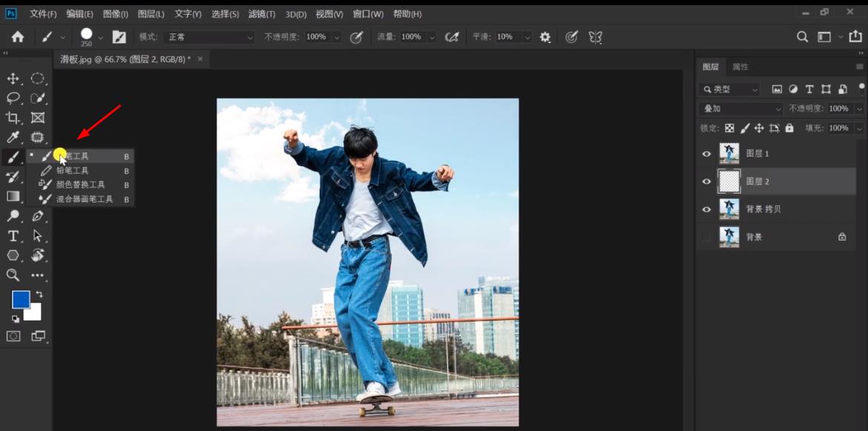Select the Crop tool

(13, 118)
